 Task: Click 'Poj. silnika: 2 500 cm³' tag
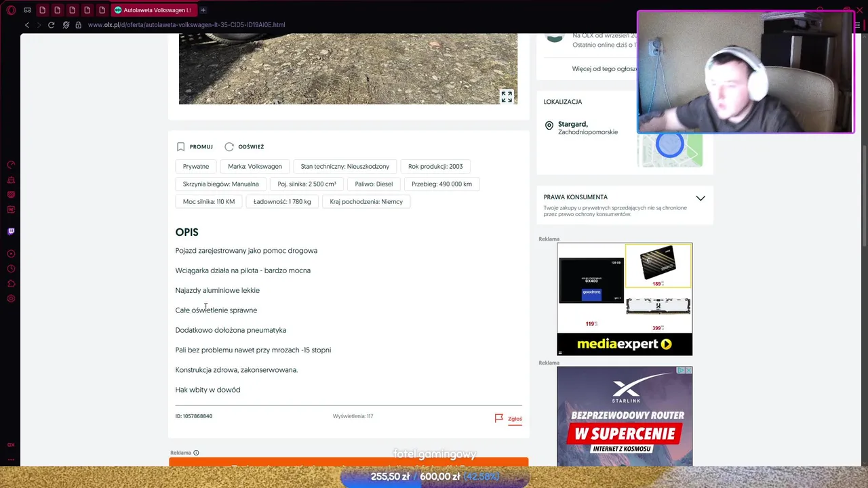307,184
